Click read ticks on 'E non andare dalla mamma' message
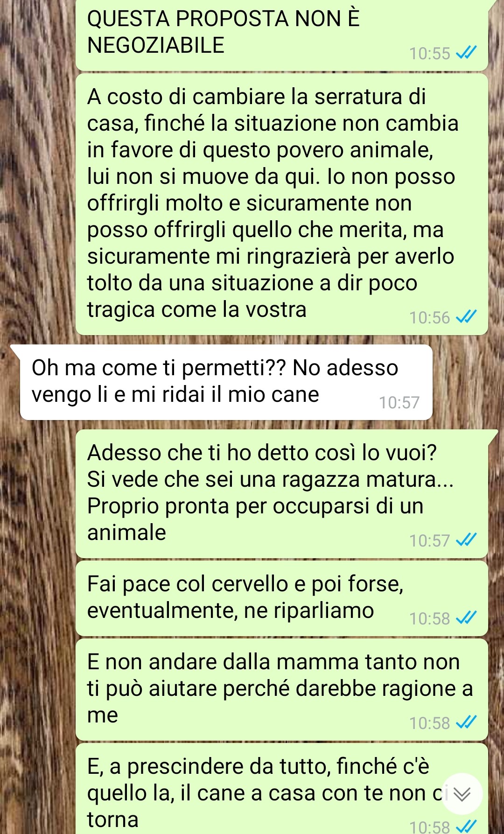This screenshot has height=834, width=504. (x=466, y=723)
